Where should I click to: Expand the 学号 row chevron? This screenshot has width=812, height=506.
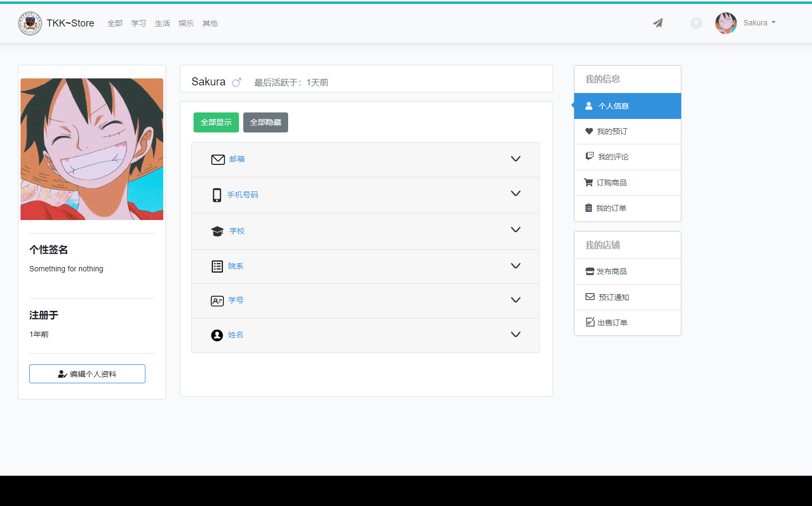(516, 300)
